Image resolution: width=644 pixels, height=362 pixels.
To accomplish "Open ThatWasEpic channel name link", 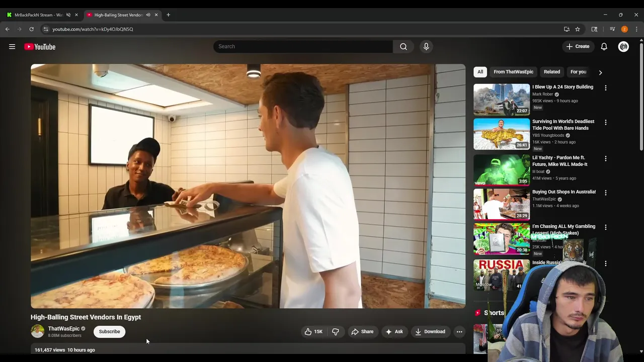I will (64, 329).
